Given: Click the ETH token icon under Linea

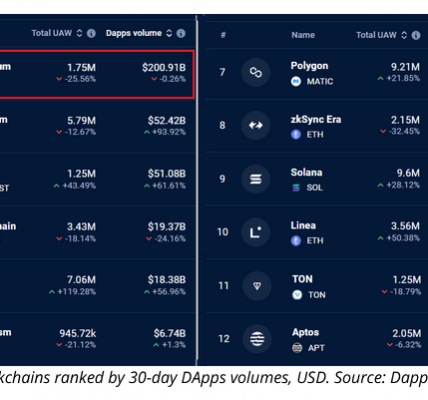Looking at the screenshot, I should [296, 241].
